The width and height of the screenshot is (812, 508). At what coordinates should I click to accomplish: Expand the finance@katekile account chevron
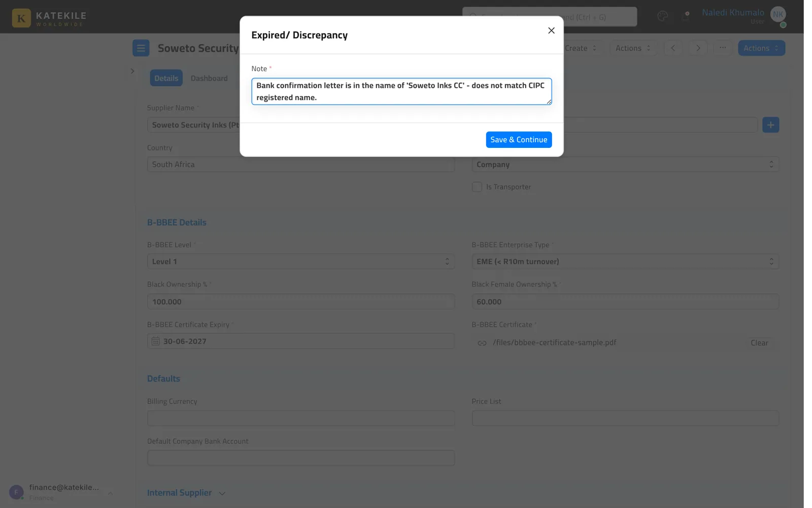coord(110,493)
